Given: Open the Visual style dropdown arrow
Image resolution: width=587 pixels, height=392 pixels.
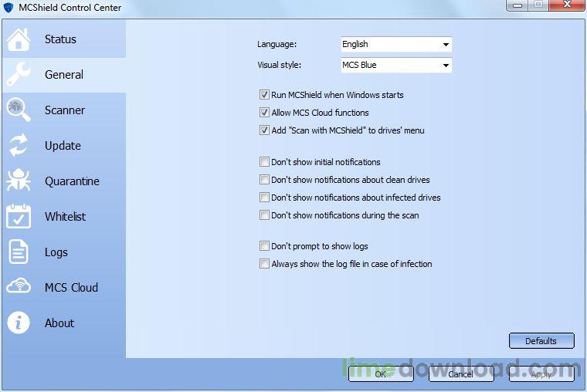Looking at the screenshot, I should point(446,66).
